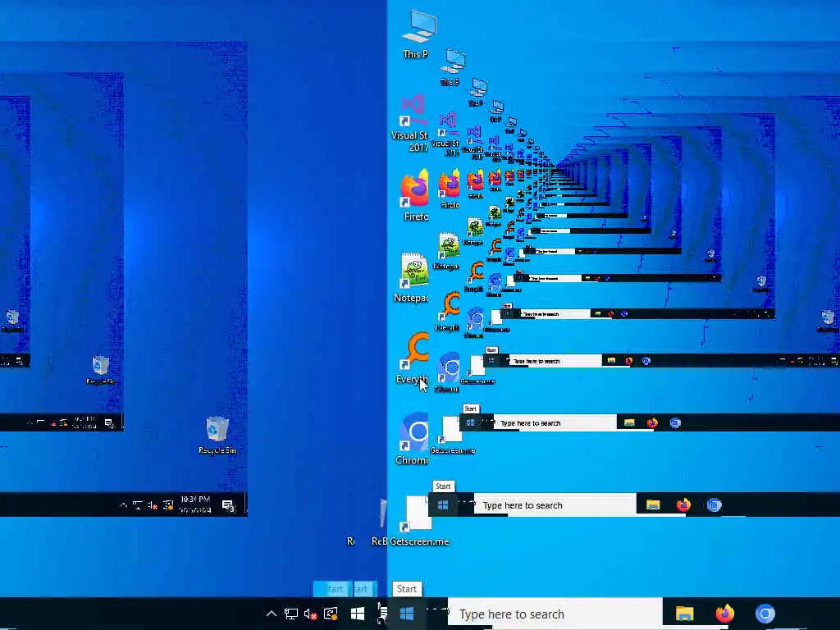
Task: Click Start button in first mirrored taskbar
Action: [442, 504]
